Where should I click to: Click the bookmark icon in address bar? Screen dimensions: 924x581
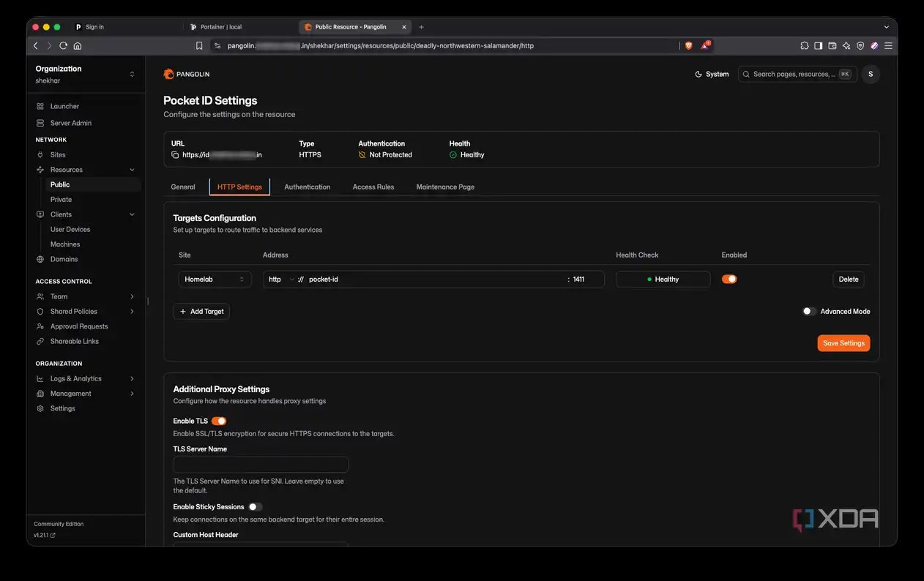click(x=199, y=45)
